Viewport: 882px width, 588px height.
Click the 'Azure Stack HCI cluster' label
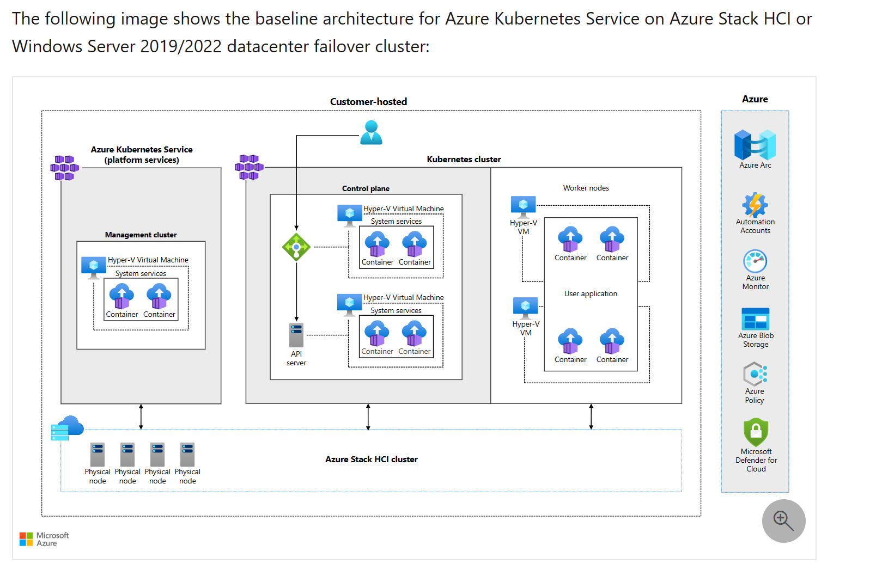(x=372, y=460)
